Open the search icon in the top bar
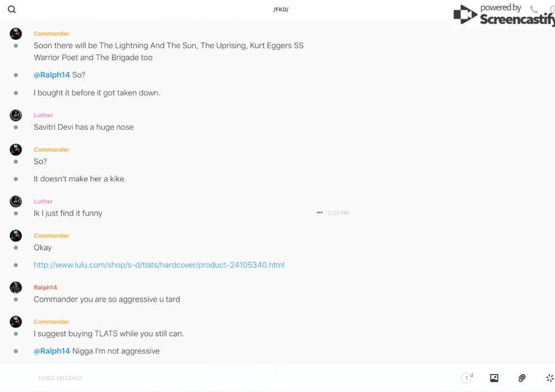 [x=12, y=10]
